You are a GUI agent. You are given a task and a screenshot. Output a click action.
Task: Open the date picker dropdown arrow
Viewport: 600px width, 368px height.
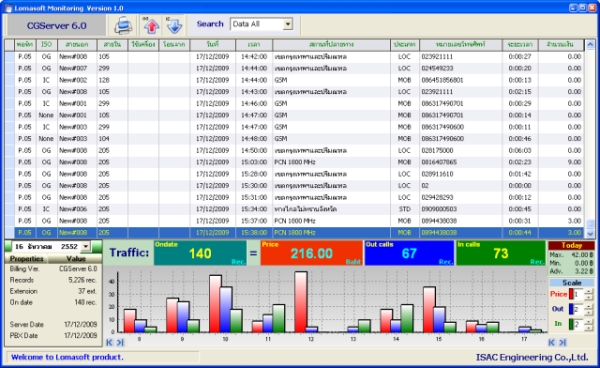(x=86, y=246)
